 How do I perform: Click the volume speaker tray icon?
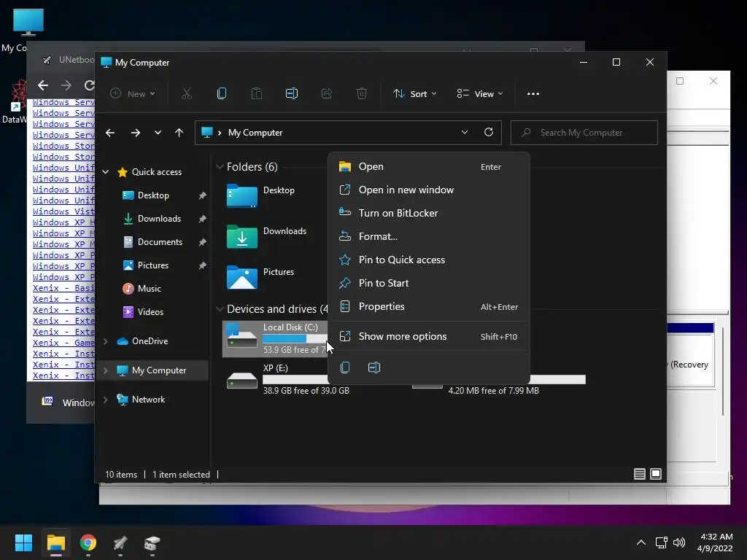679,542
